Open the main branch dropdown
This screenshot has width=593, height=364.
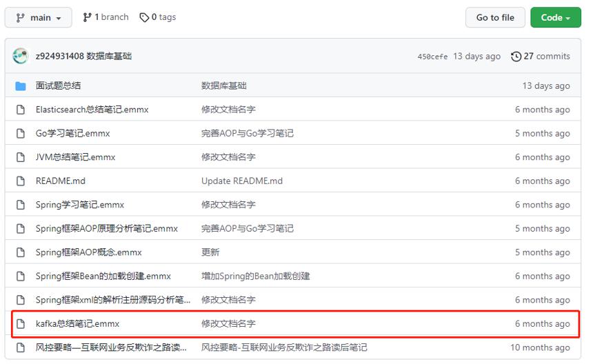point(38,18)
